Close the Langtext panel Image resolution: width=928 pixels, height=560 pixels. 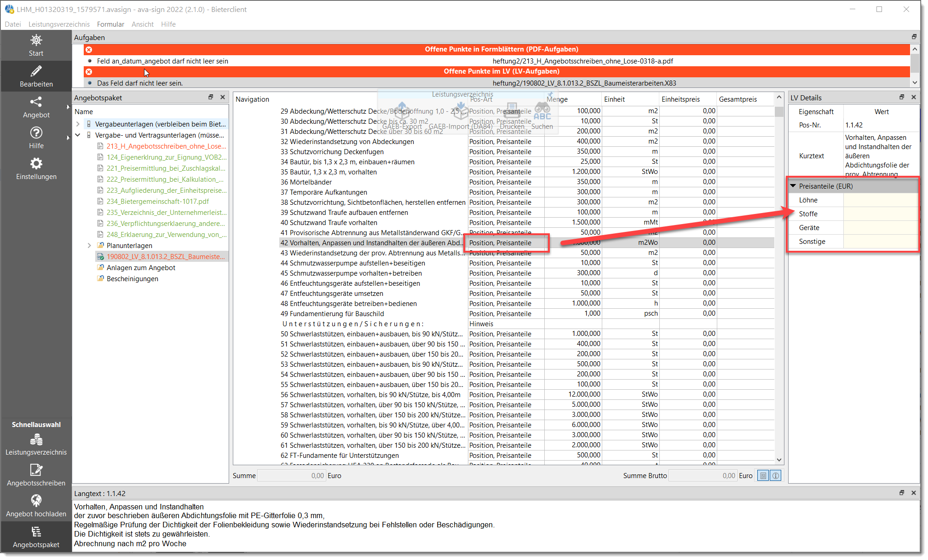point(914,493)
